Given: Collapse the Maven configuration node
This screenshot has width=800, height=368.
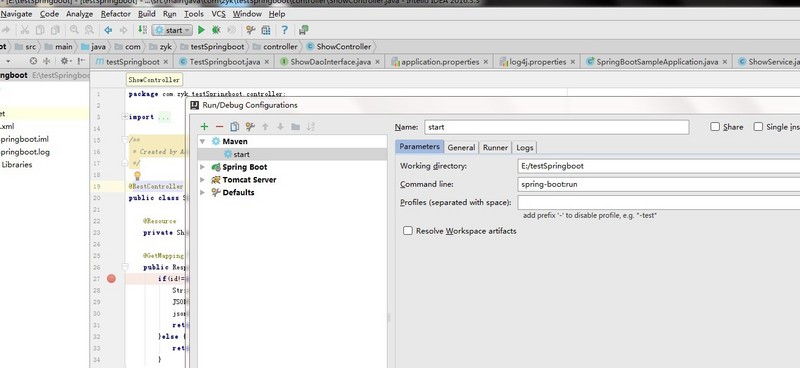Looking at the screenshot, I should coord(203,141).
